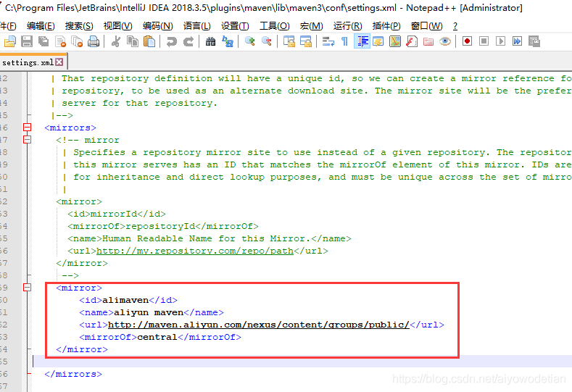The width and height of the screenshot is (572, 392).
Task: Click the Copy toolbar icon
Action: tap(133, 41)
